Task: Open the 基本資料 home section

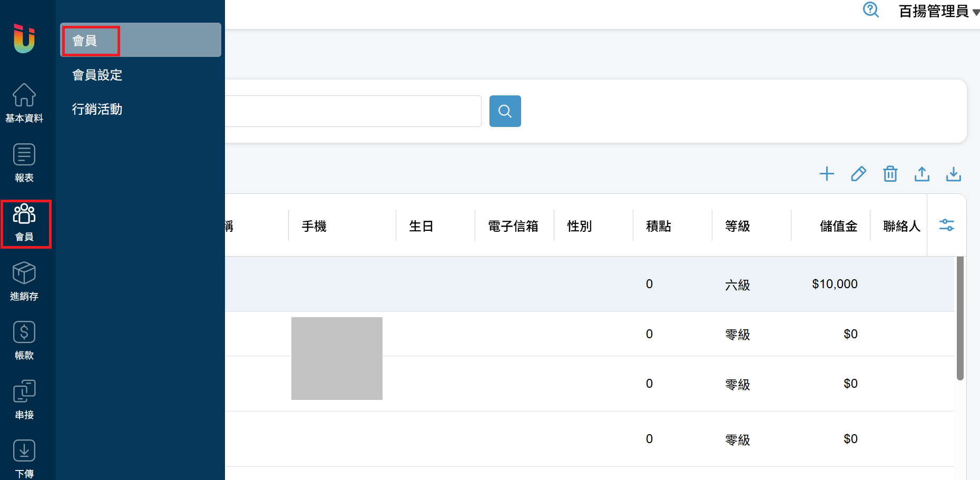Action: [x=24, y=103]
